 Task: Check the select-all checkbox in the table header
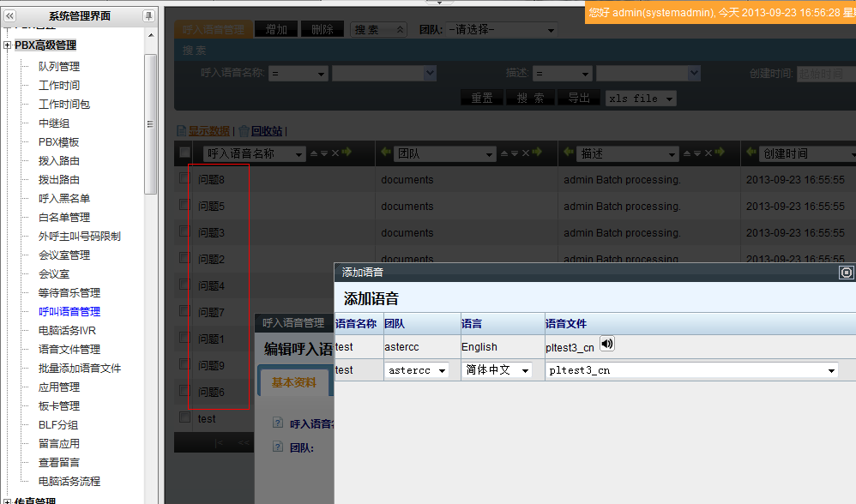[185, 153]
